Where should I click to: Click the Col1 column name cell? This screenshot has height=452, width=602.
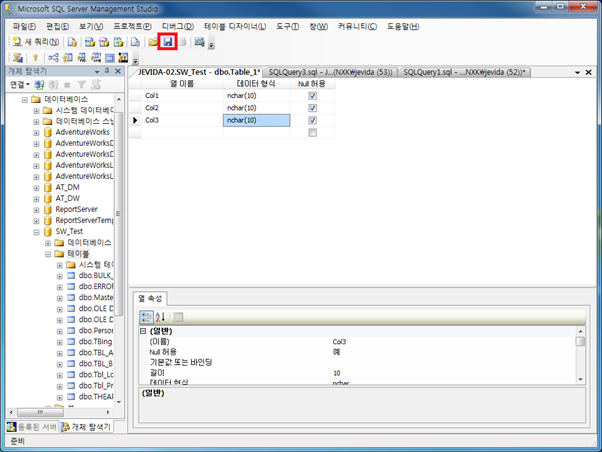(182, 96)
